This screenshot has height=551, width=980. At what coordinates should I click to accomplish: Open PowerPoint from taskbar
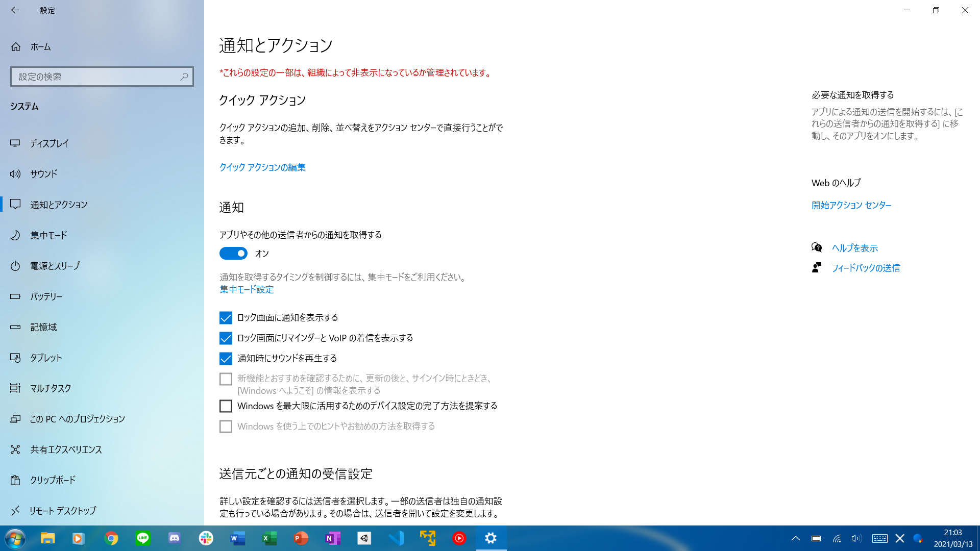[301, 538]
